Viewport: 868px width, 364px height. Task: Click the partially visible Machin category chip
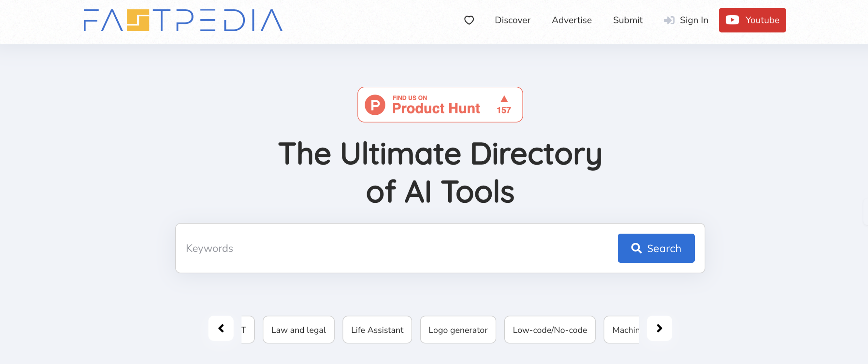(622, 329)
